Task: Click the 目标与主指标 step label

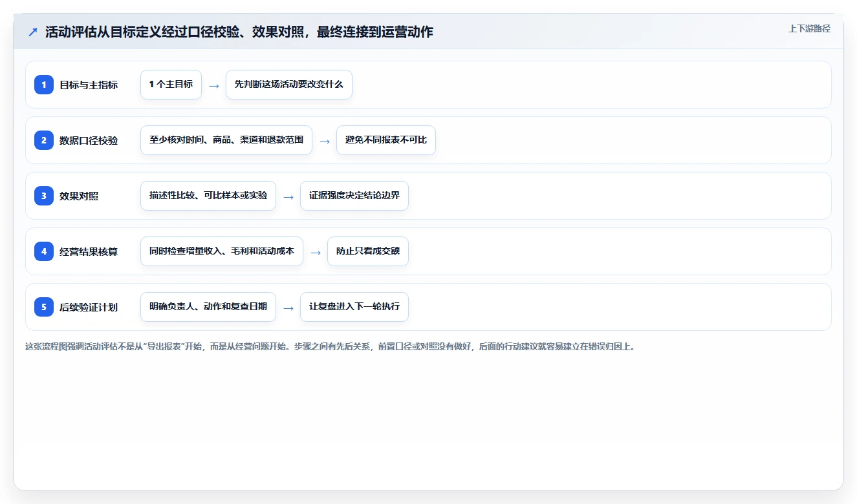Action: click(89, 85)
